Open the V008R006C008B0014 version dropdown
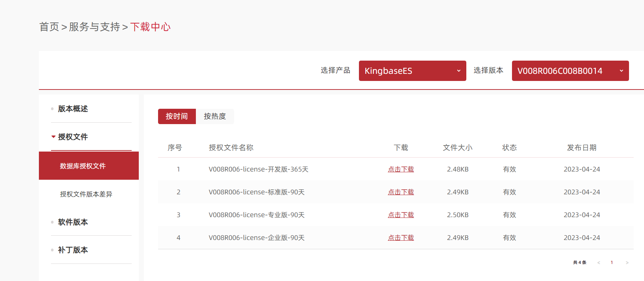The image size is (644, 281). tap(570, 71)
